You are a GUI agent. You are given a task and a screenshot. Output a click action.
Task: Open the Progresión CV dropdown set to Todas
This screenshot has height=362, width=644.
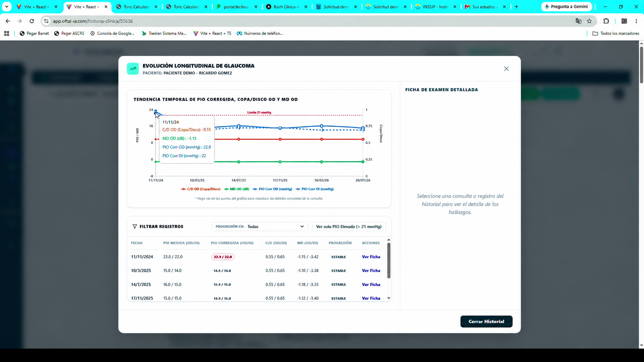click(259, 227)
